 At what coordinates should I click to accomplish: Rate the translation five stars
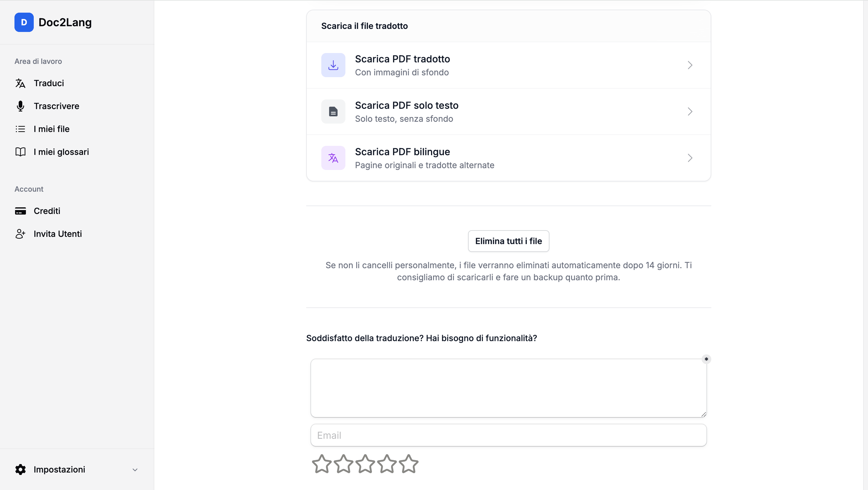[x=408, y=464]
